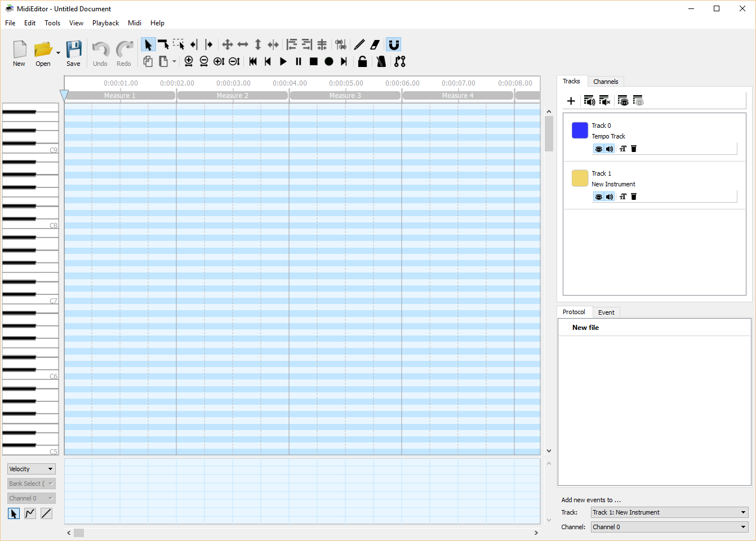The width and height of the screenshot is (756, 541).
Task: Click the Save floppy disk icon
Action: [73, 50]
